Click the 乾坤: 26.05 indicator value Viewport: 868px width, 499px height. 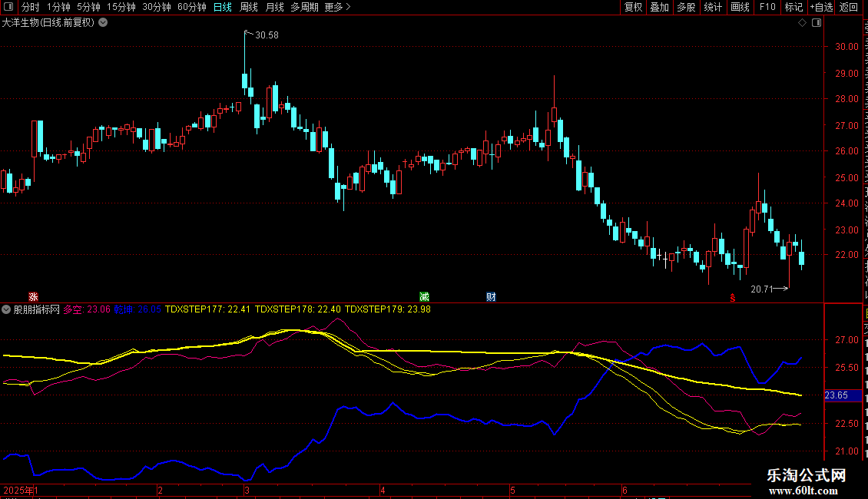pyautogui.click(x=137, y=310)
